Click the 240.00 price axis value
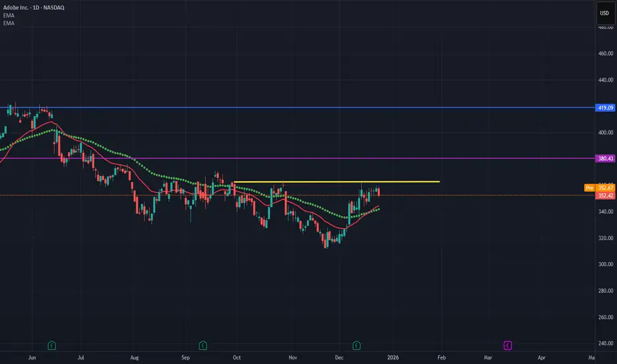Screen dimensions: 617x364 point(606,343)
